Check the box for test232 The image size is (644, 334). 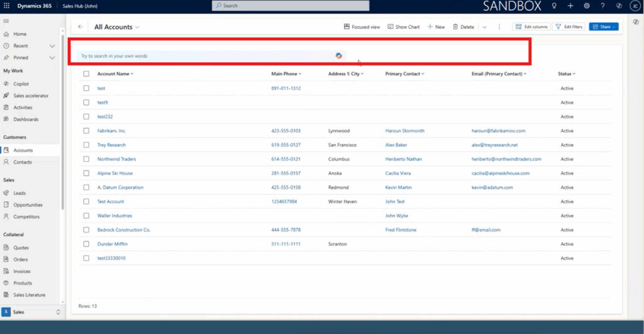pyautogui.click(x=86, y=116)
